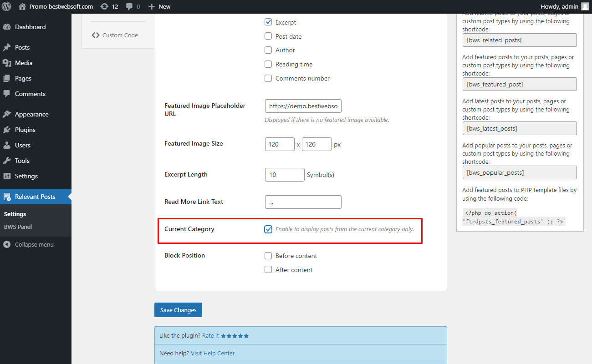
Task: Click the admin user avatar icon
Action: coord(585,6)
